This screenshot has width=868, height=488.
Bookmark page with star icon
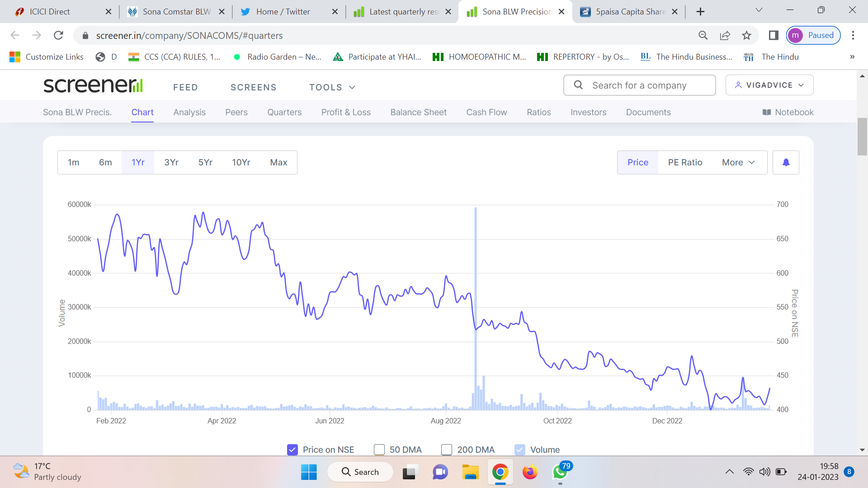[x=746, y=35]
